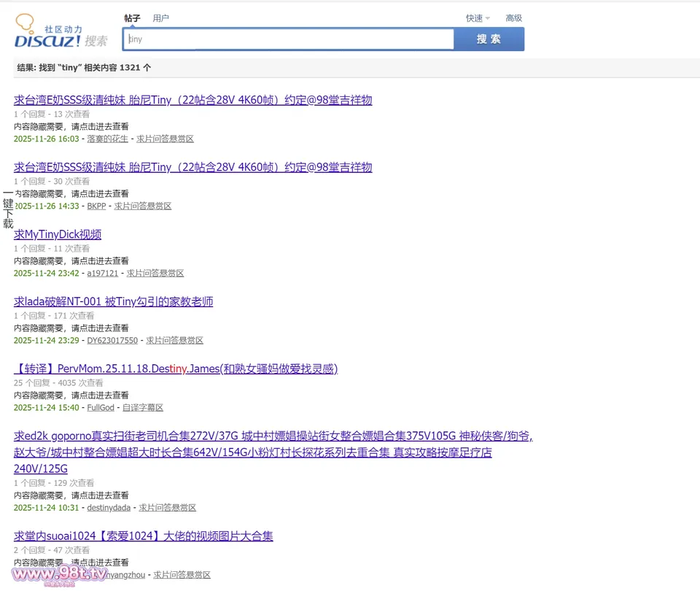
Task: Open the result titled 求lada破解NT-001
Action: pos(114,301)
